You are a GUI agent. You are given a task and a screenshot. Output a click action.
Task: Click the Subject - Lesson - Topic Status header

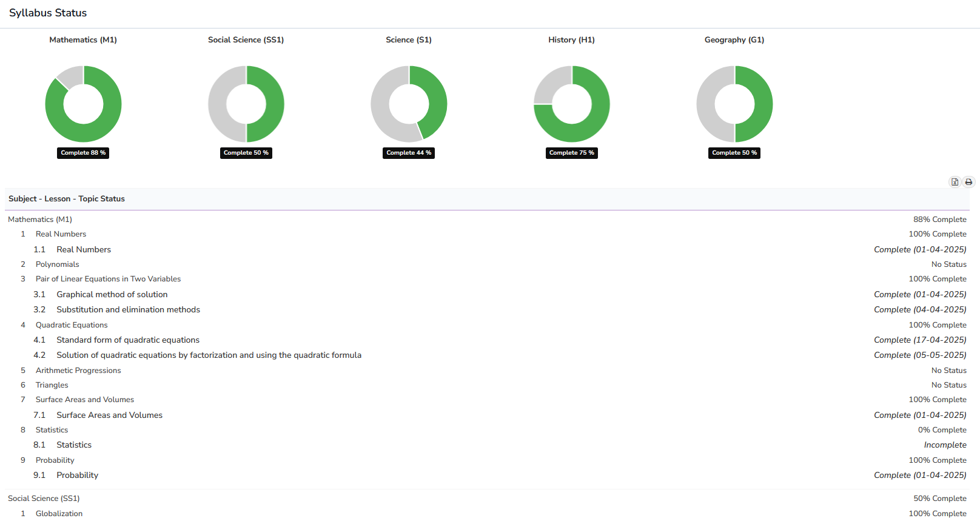[67, 199]
